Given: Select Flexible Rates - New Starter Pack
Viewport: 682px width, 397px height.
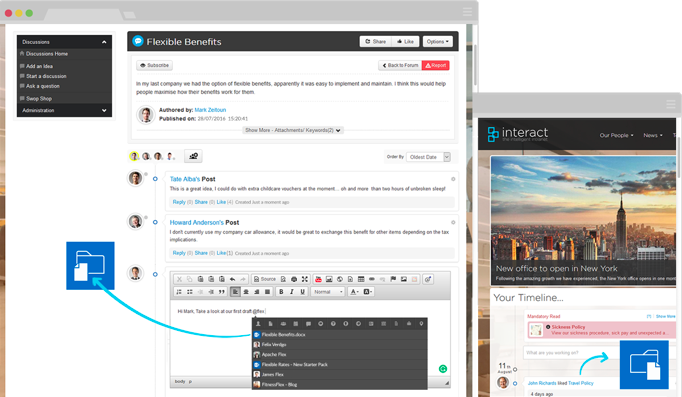Looking at the screenshot, I should 340,364.
